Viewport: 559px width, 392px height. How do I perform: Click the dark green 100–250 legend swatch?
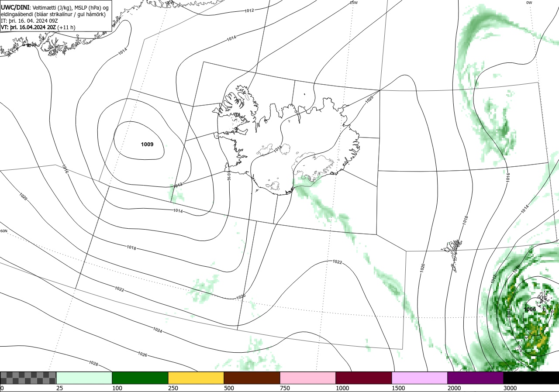[x=140, y=378]
